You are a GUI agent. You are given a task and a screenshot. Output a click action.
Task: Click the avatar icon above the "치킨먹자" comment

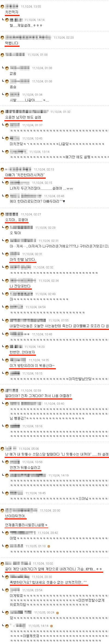(x=2, y=7)
